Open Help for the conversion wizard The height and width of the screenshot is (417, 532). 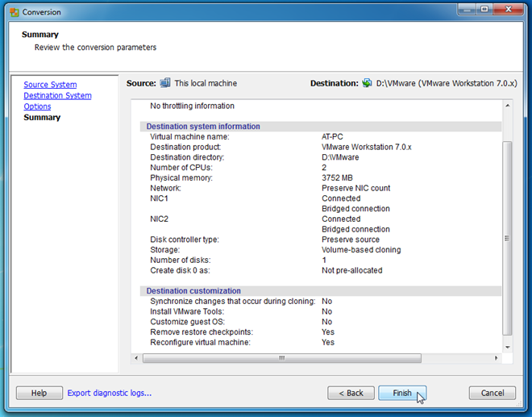[x=39, y=393]
